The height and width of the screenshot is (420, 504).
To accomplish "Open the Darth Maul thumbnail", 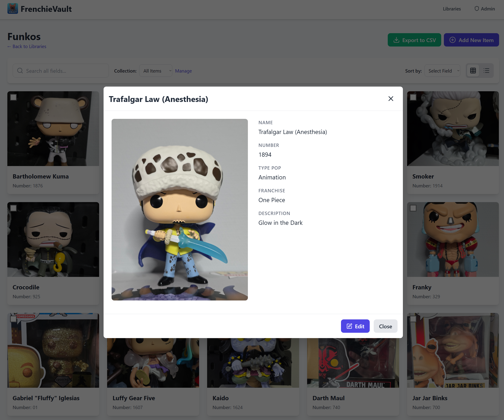I will pyautogui.click(x=353, y=363).
